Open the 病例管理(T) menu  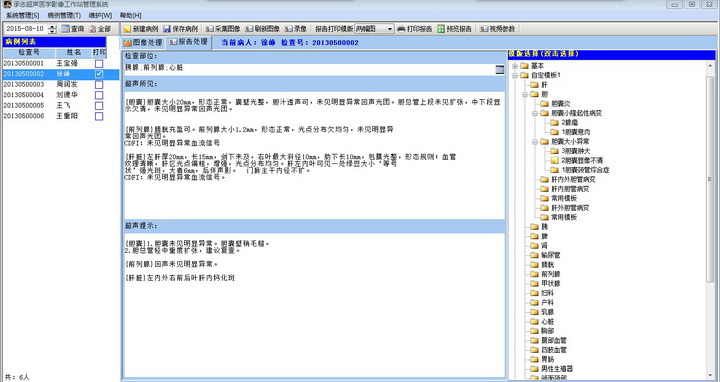[64, 15]
